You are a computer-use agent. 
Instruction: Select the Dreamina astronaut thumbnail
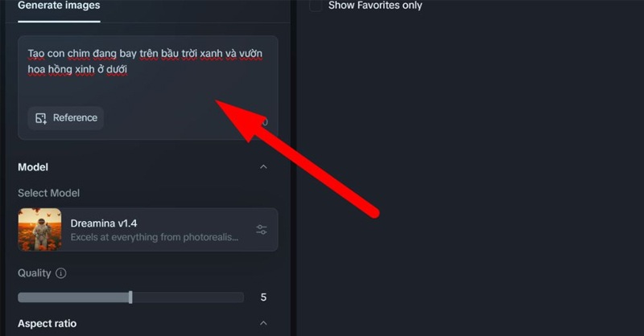point(39,229)
